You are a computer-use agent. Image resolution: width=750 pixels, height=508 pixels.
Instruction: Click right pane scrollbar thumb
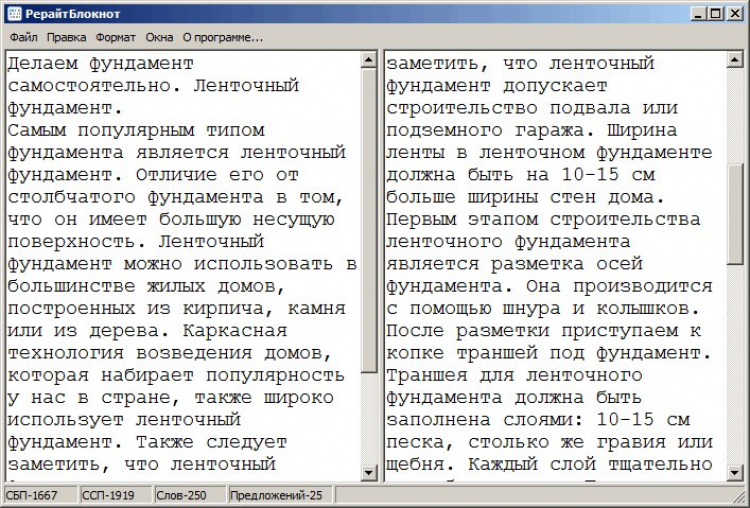(x=735, y=213)
